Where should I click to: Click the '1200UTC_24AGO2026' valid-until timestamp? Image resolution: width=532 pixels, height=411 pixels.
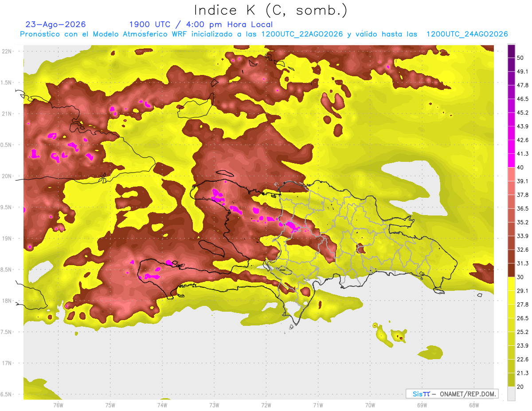pyautogui.click(x=467, y=34)
